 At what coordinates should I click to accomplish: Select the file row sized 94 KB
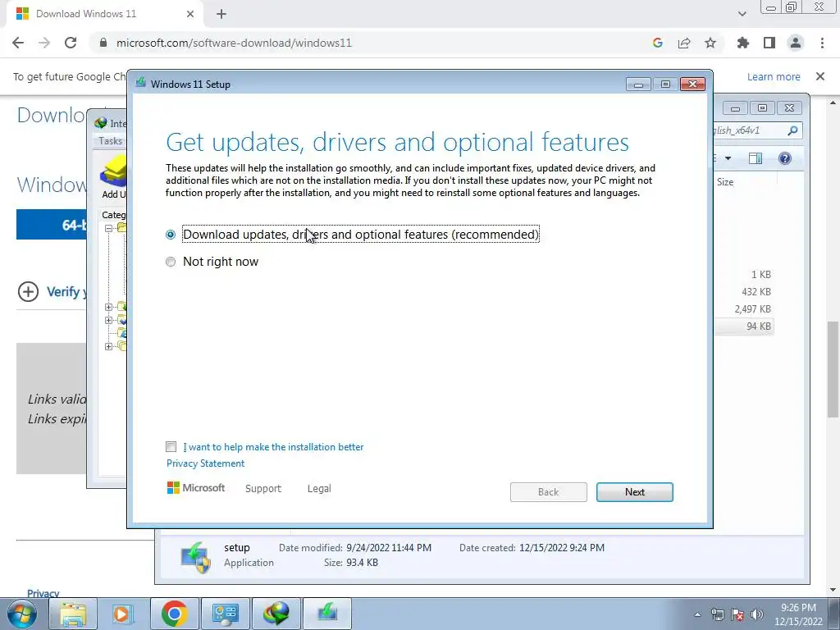(743, 326)
